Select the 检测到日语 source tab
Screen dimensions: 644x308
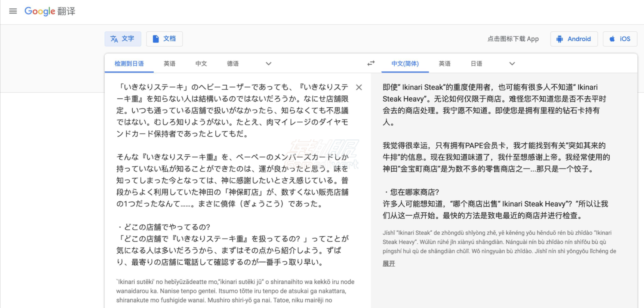129,64
